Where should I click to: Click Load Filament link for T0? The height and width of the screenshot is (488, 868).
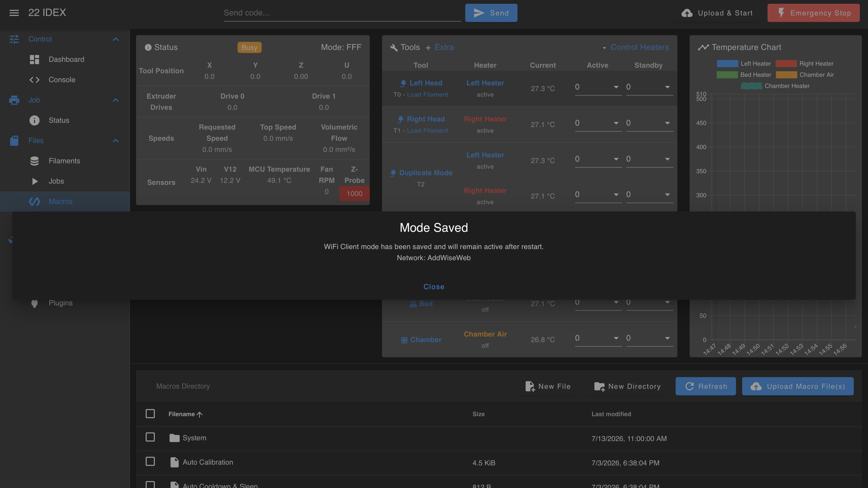[x=427, y=95]
